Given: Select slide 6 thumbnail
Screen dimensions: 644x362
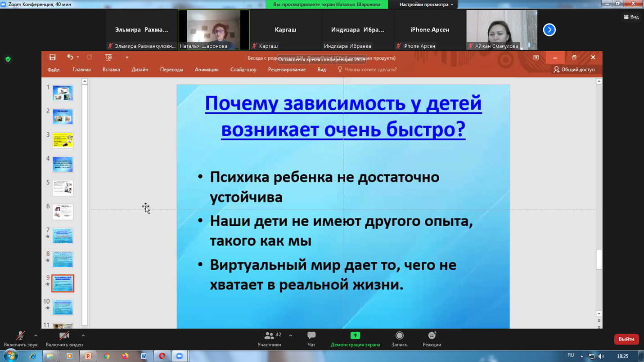Looking at the screenshot, I should pyautogui.click(x=63, y=212).
